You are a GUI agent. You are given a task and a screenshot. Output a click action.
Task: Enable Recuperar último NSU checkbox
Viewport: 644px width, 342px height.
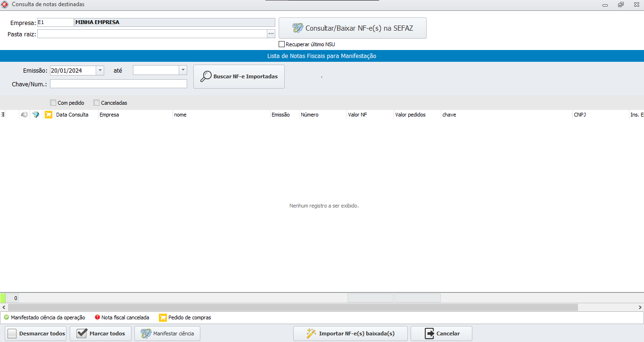pyautogui.click(x=282, y=44)
